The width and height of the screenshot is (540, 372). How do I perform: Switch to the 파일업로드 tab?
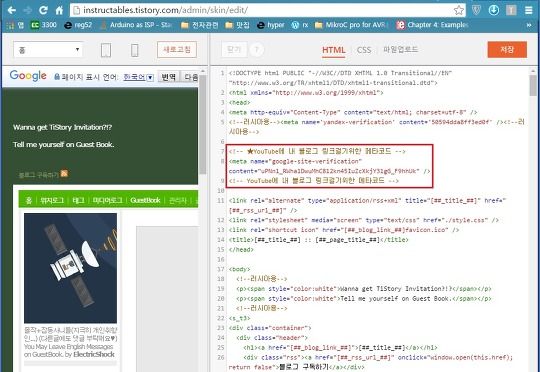[x=401, y=50]
